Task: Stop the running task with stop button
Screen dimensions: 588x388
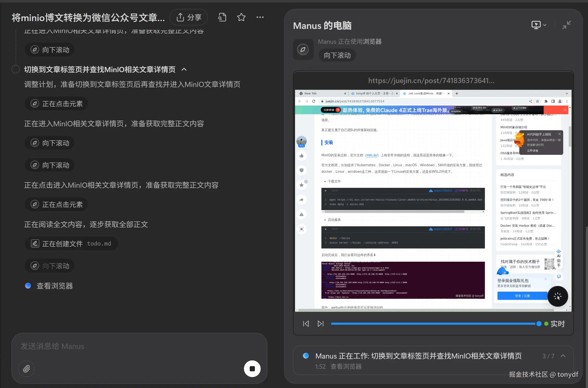Action: (x=252, y=368)
